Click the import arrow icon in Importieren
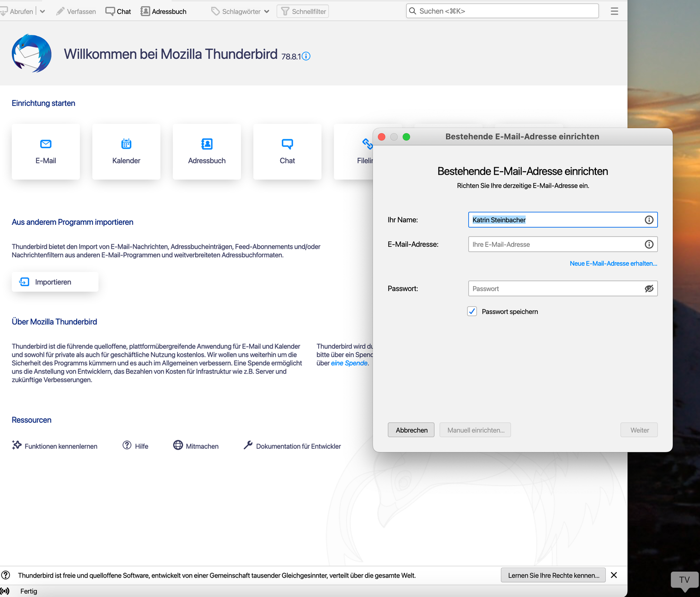The height and width of the screenshot is (597, 700). pyautogui.click(x=24, y=282)
